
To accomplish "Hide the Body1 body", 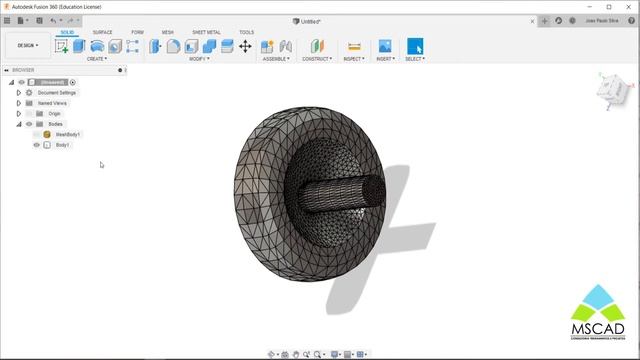I will coord(37,145).
